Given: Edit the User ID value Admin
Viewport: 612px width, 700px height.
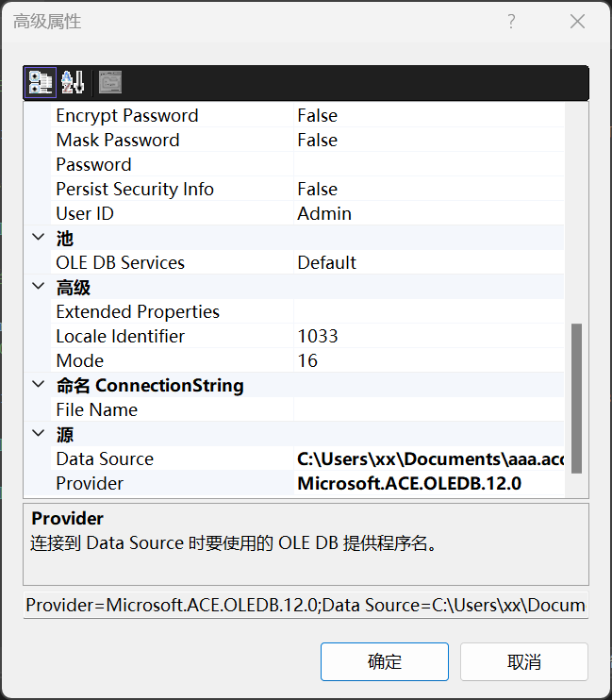Looking at the screenshot, I should (x=324, y=214).
